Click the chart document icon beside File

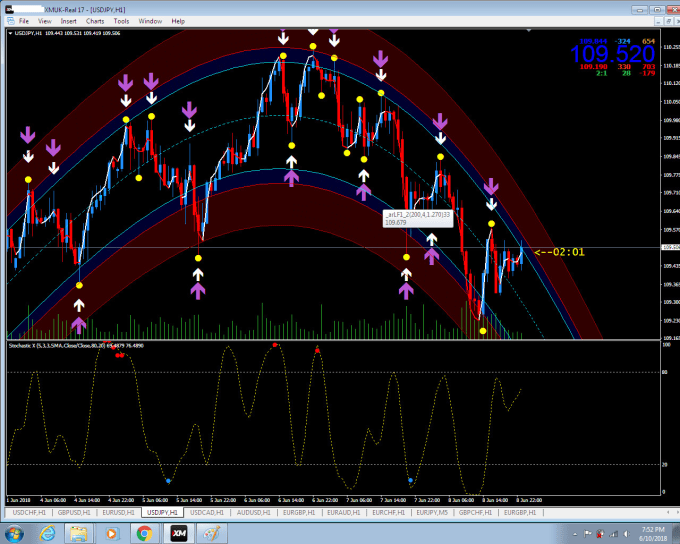(x=11, y=21)
